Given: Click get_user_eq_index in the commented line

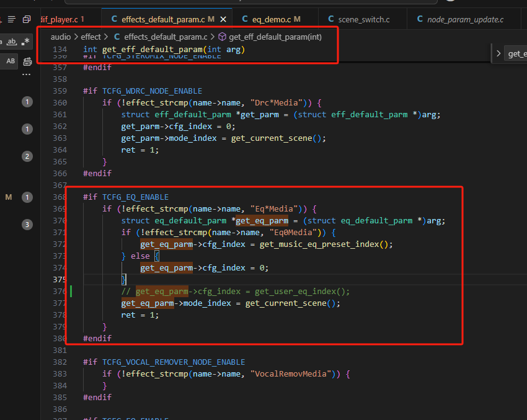Looking at the screenshot, I should point(295,292).
